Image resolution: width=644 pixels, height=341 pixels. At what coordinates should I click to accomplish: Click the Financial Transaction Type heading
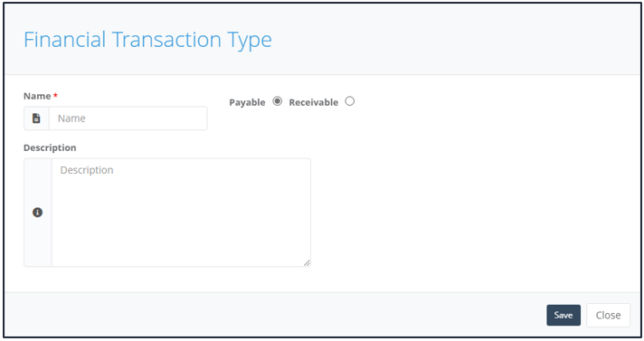tap(147, 40)
